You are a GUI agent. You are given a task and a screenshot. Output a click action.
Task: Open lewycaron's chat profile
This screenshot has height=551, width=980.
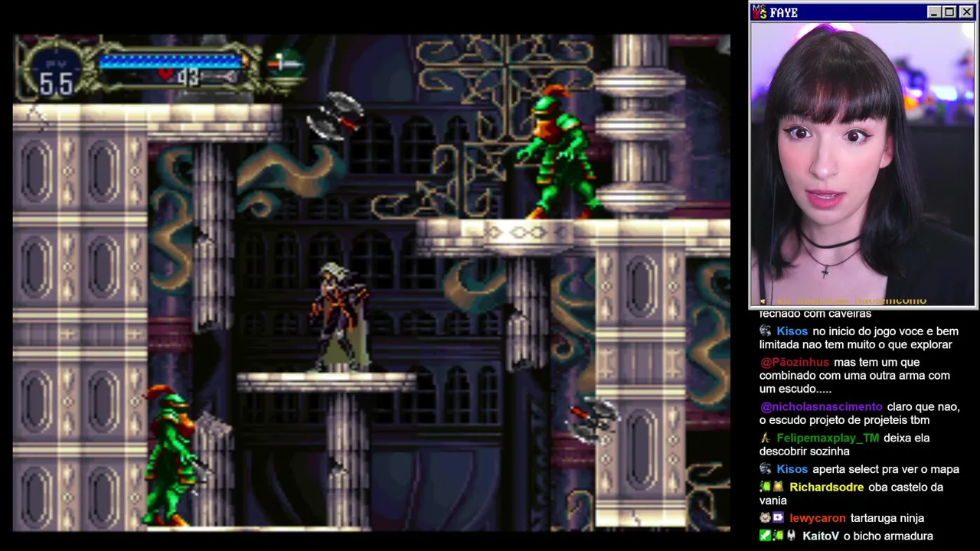point(817,518)
